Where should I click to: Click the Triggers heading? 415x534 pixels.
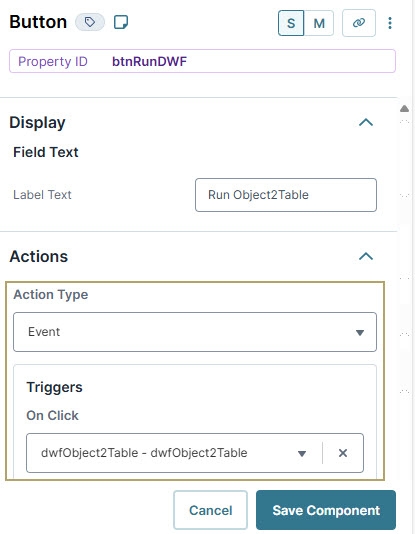click(x=54, y=387)
